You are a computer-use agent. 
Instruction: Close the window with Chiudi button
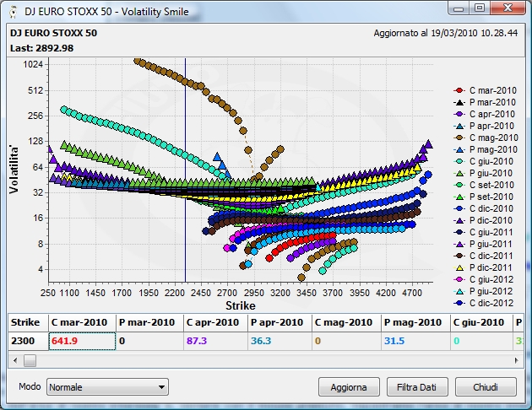tap(486, 387)
